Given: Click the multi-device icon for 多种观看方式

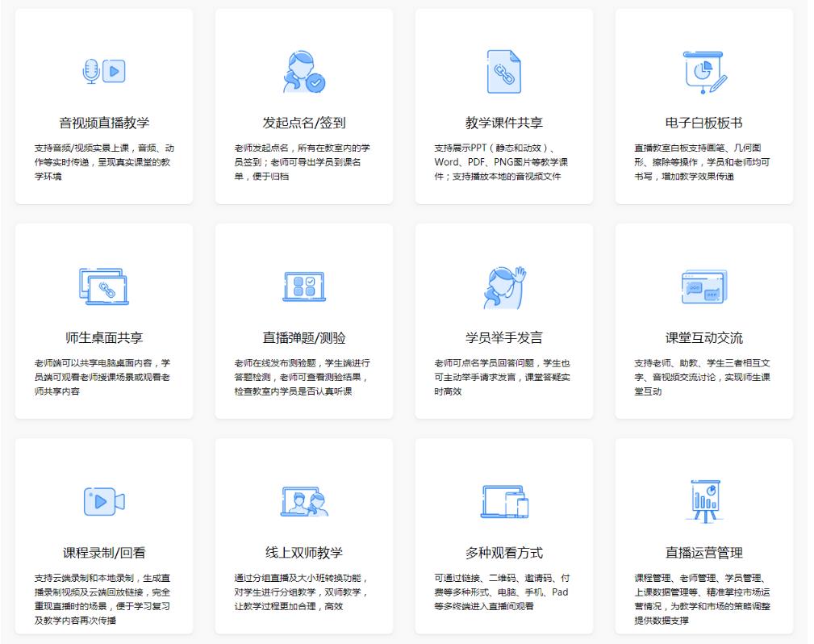Looking at the screenshot, I should click(x=504, y=501).
